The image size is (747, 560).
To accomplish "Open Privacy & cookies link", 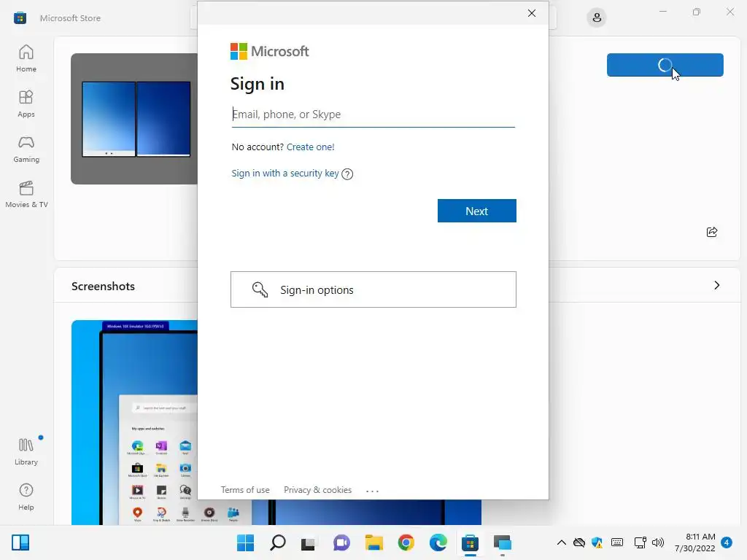I will point(318,490).
